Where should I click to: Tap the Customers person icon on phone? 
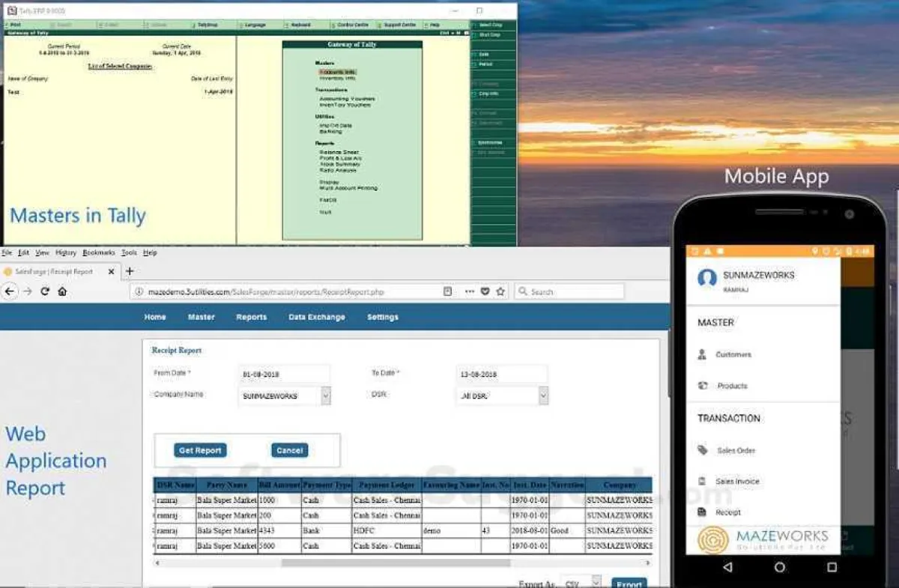point(702,354)
